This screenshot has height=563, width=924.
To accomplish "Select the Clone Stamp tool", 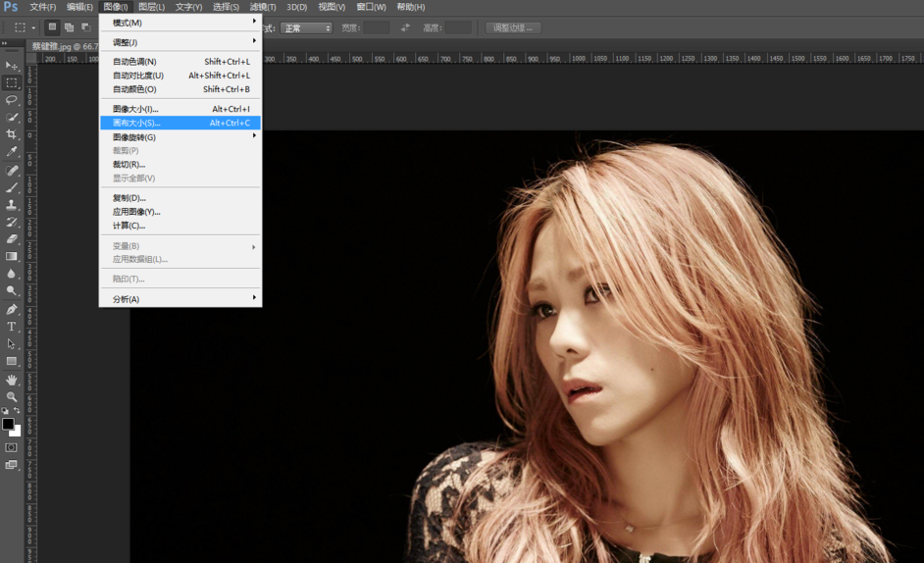I will [x=12, y=205].
